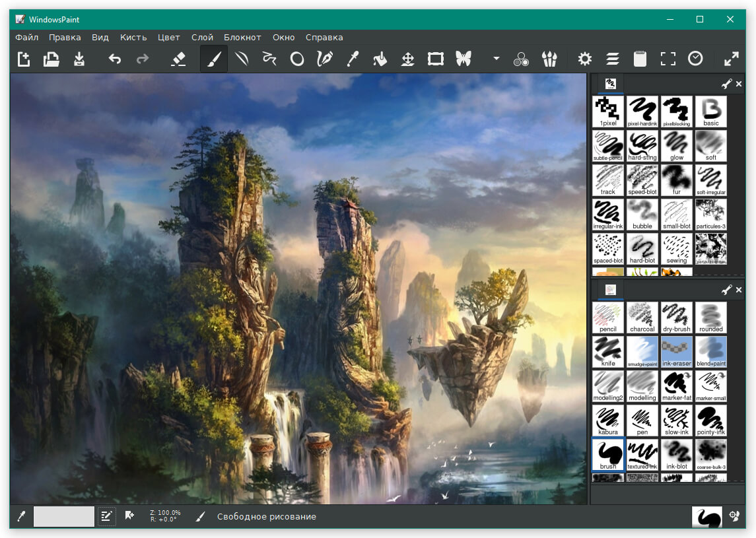The height and width of the screenshot is (538, 756).
Task: Open the Блокнот menu
Action: 242,37
